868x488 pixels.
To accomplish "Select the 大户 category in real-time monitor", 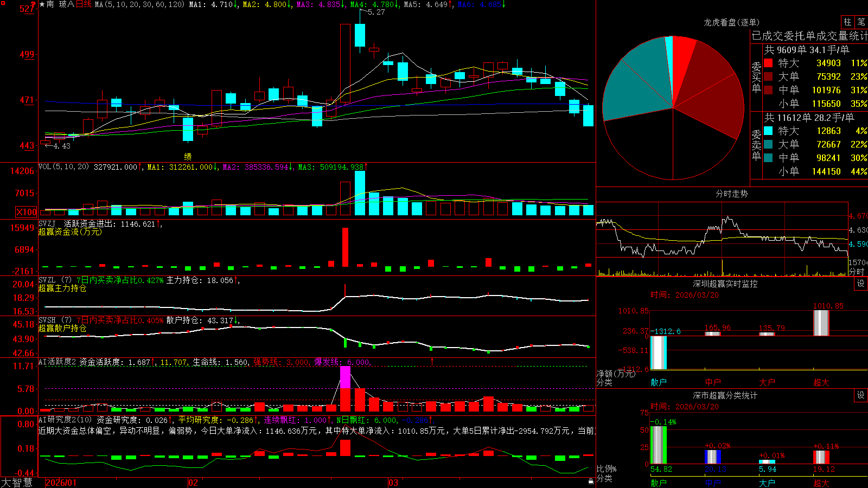I will 767,382.
